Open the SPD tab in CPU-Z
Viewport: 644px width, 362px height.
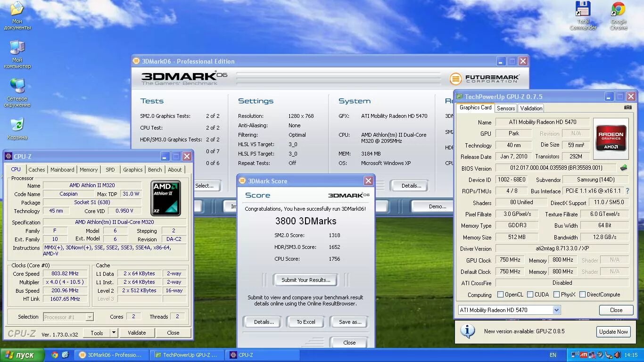110,169
